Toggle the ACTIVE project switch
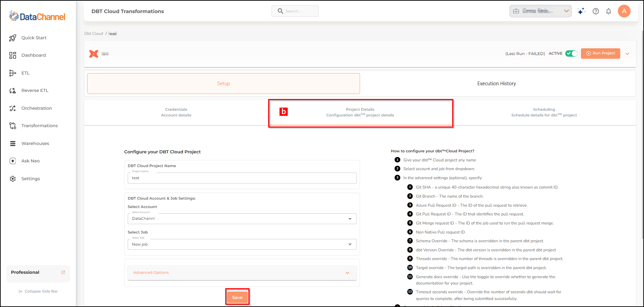This screenshot has height=307, width=644. [x=571, y=54]
